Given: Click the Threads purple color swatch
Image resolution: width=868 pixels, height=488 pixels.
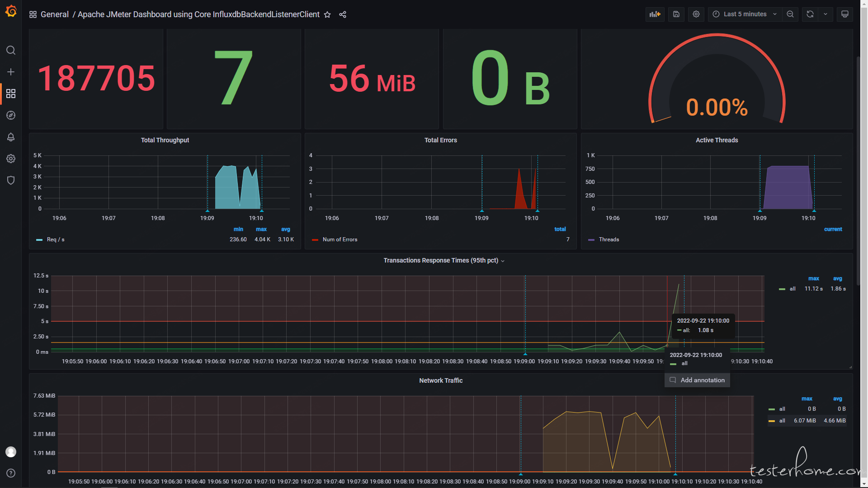Looking at the screenshot, I should [x=591, y=240].
